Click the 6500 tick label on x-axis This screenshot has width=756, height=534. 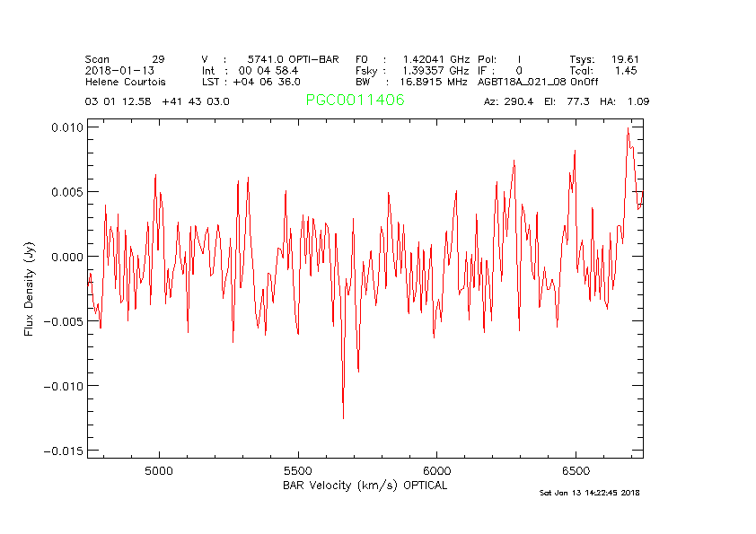576,470
